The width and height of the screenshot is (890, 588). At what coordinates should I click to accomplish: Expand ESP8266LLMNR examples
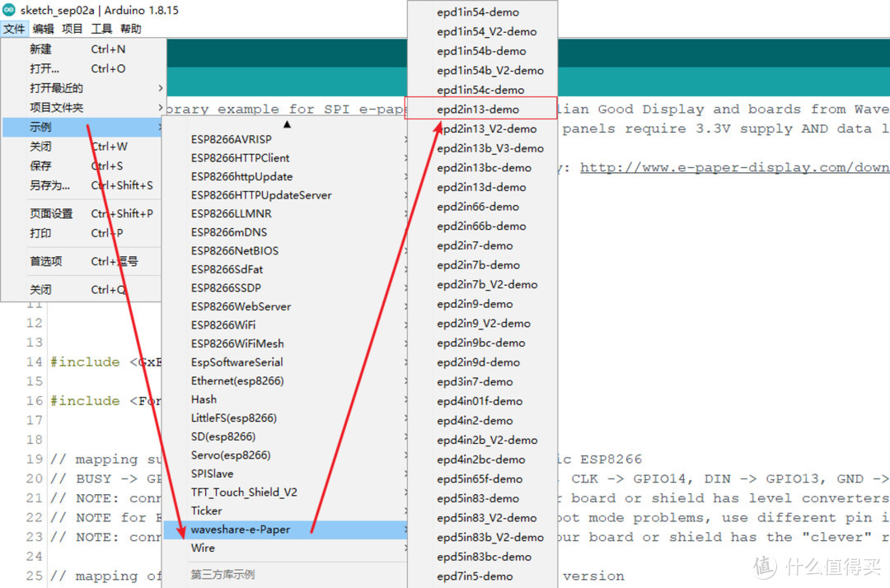click(x=285, y=213)
